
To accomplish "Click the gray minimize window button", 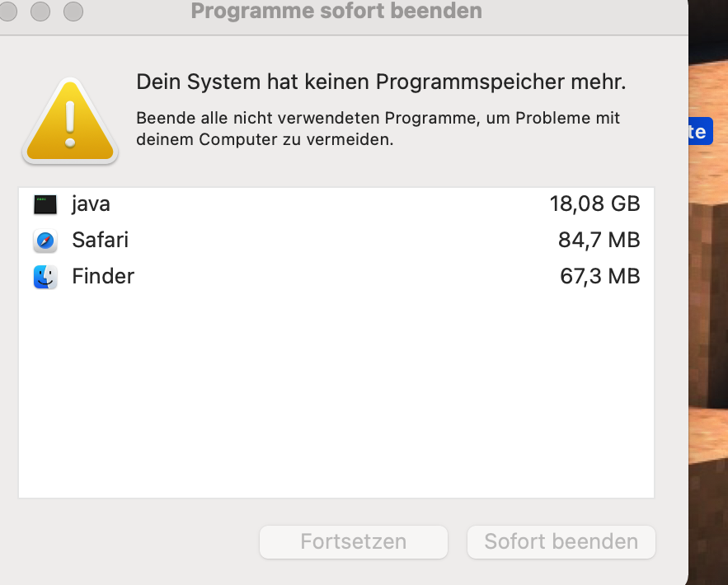I will (x=40, y=12).
